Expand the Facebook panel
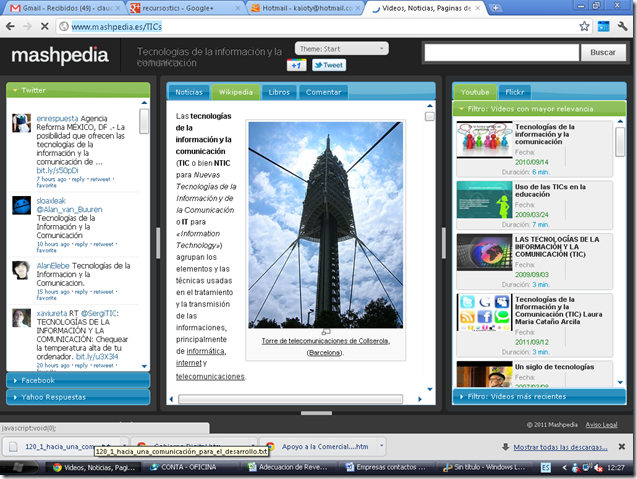 pos(78,380)
